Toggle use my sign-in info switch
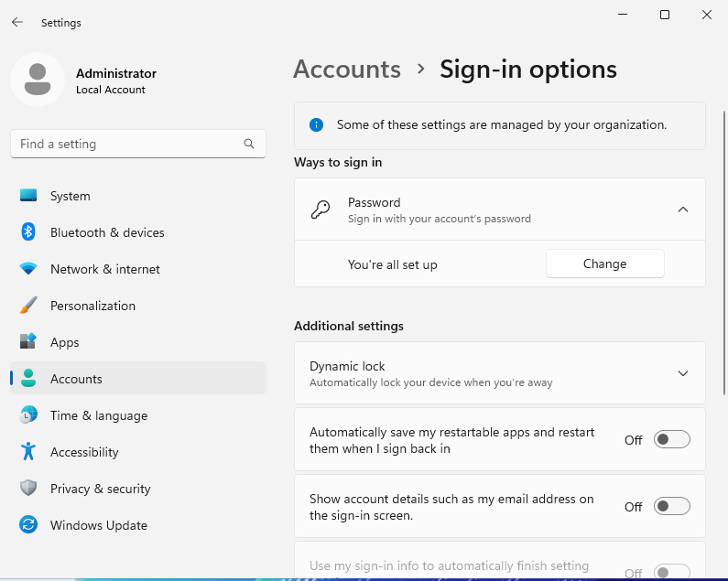Viewport: 728px width, 581px height. (x=671, y=572)
